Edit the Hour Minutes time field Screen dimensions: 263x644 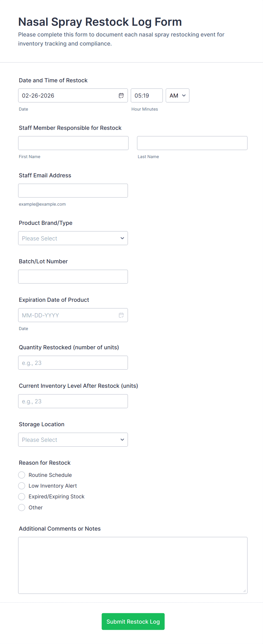[x=146, y=96]
